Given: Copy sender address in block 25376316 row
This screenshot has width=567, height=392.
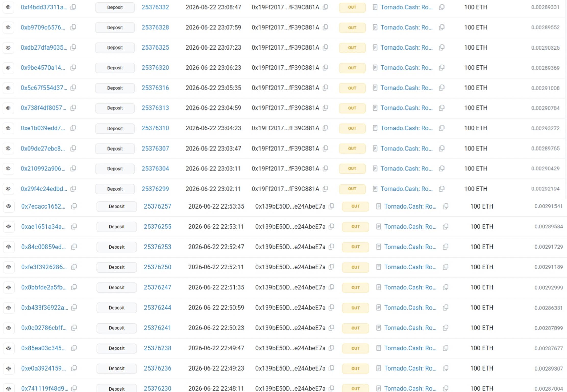Looking at the screenshot, I should [325, 88].
